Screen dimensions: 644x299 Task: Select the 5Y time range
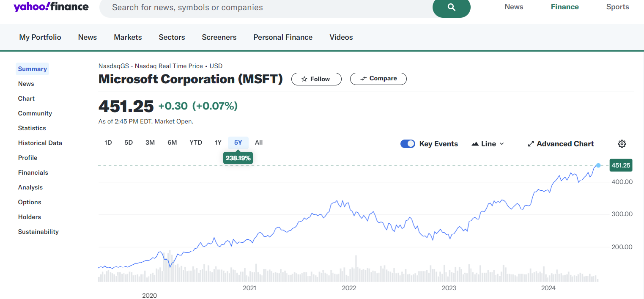(x=238, y=143)
